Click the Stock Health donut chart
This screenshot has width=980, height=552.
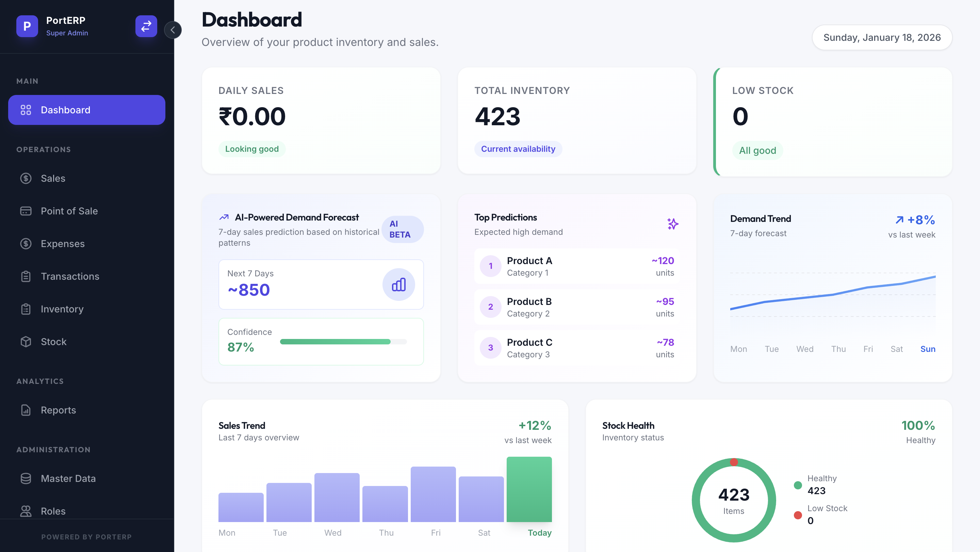click(x=734, y=501)
